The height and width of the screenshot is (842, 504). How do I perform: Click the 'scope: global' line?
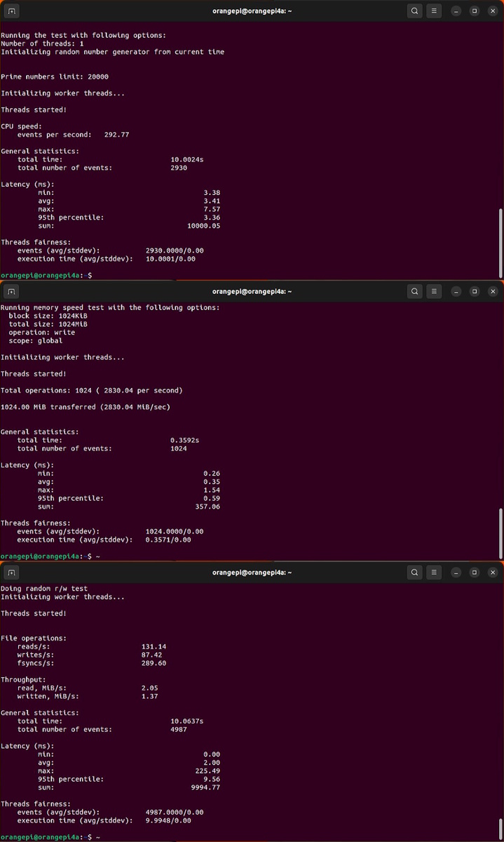click(x=36, y=341)
